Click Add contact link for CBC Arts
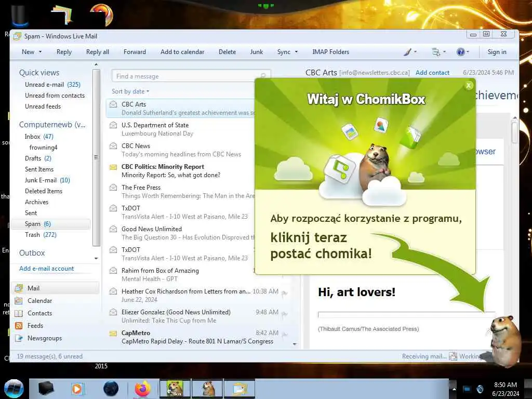The image size is (532, 399). click(x=432, y=73)
